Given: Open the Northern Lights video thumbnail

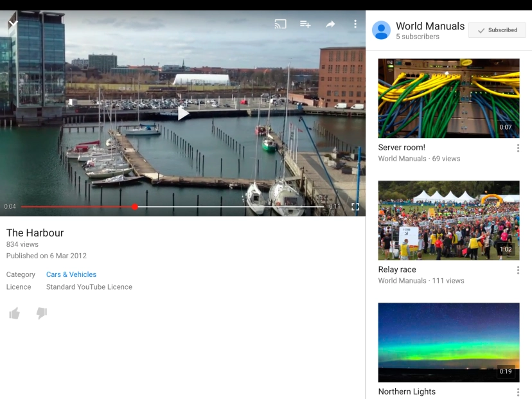Looking at the screenshot, I should 448,342.
